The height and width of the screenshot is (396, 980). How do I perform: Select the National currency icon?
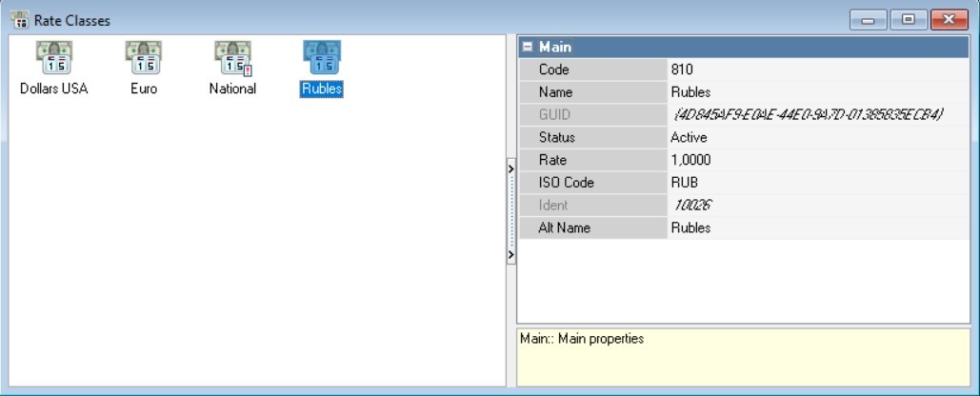click(x=232, y=59)
